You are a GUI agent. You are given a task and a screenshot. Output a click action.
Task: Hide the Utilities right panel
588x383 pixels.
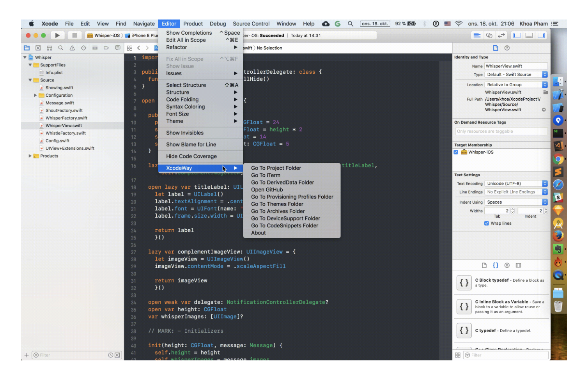(541, 35)
